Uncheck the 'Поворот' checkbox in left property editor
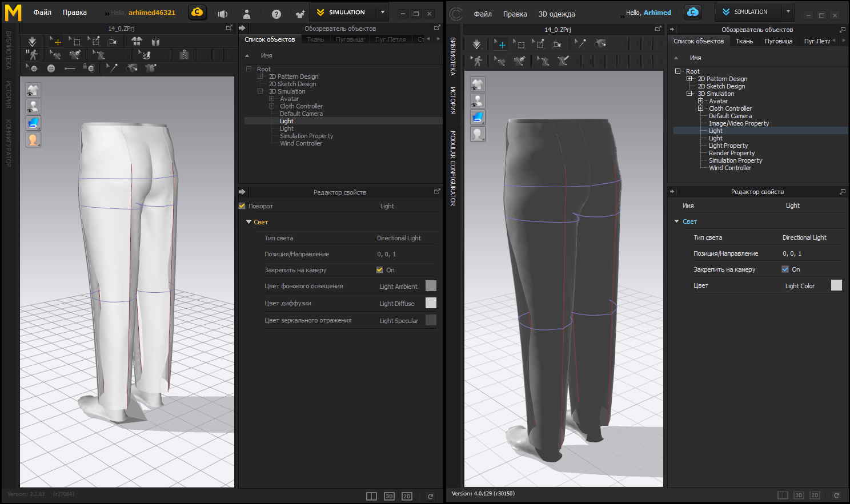 [x=242, y=206]
